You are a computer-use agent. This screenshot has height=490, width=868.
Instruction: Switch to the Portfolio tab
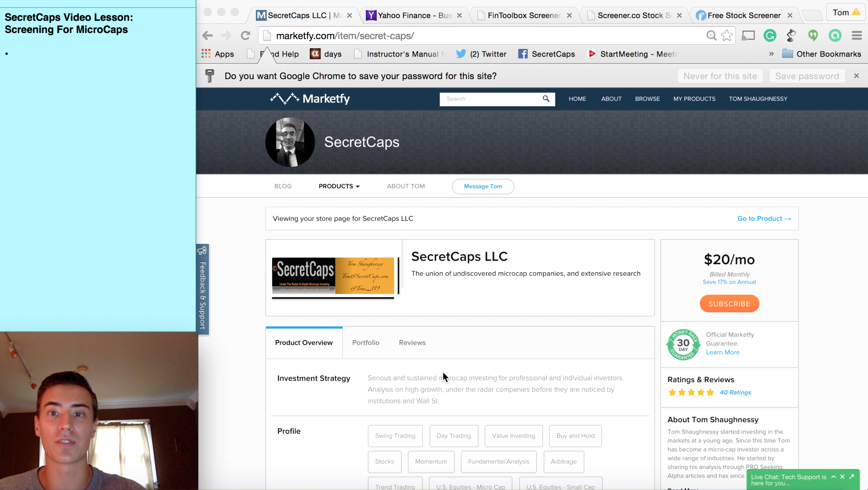365,342
